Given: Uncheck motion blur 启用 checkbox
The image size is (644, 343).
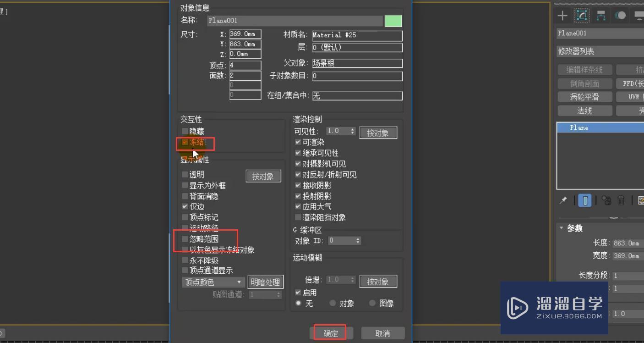Looking at the screenshot, I should [298, 293].
